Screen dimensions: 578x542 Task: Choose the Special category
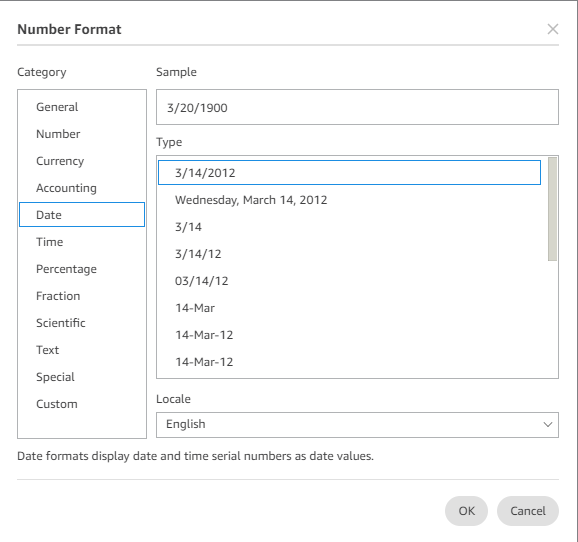(x=82, y=377)
